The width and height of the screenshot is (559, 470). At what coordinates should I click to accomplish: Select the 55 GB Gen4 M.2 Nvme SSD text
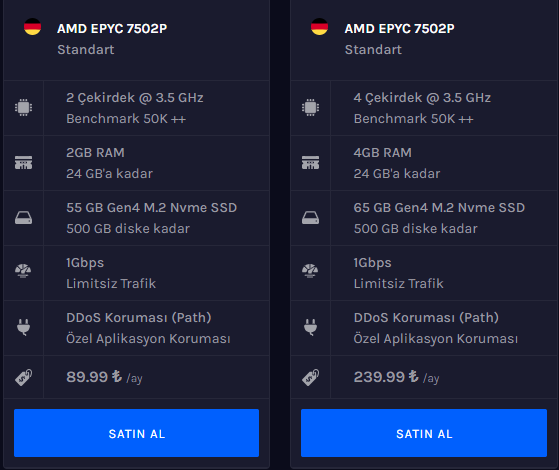[x=152, y=208]
